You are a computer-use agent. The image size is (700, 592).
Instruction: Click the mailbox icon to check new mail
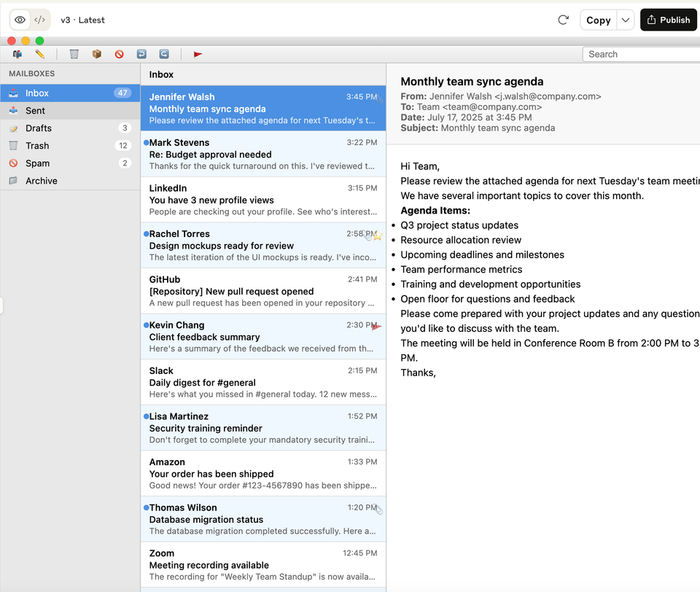[17, 54]
